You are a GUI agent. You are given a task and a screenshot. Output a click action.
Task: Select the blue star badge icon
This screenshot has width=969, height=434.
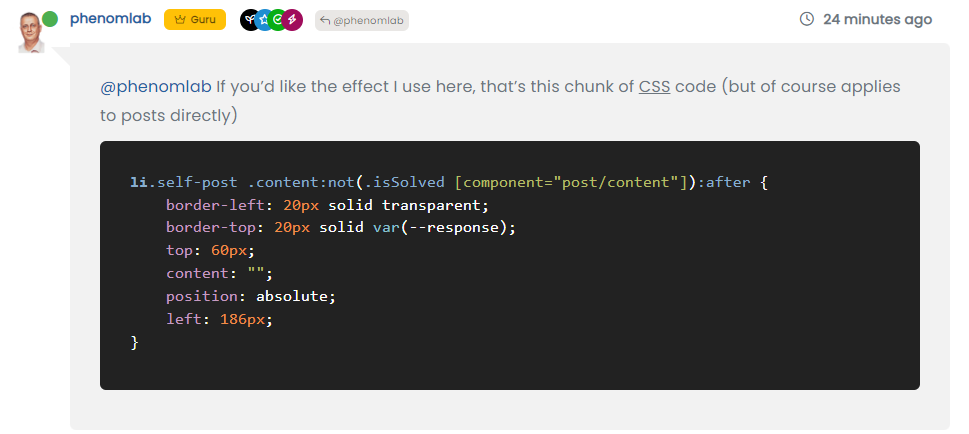(x=263, y=20)
